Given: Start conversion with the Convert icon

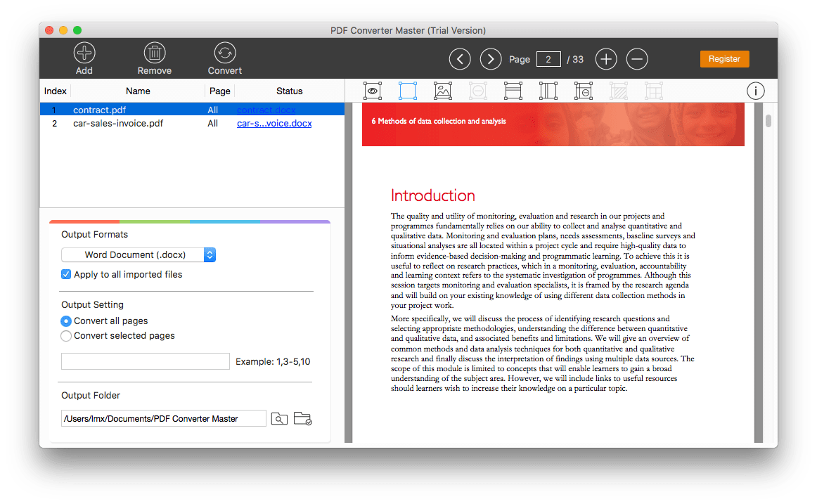Looking at the screenshot, I should [x=225, y=53].
